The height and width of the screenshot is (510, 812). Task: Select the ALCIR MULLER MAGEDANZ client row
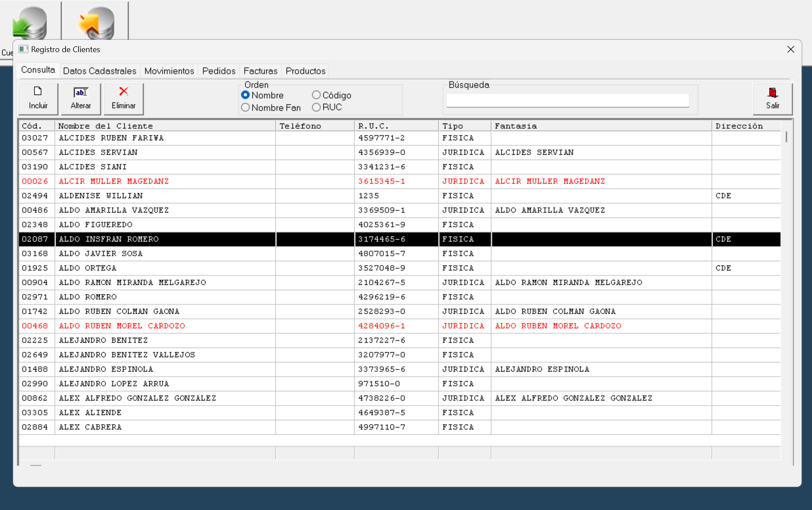114,181
